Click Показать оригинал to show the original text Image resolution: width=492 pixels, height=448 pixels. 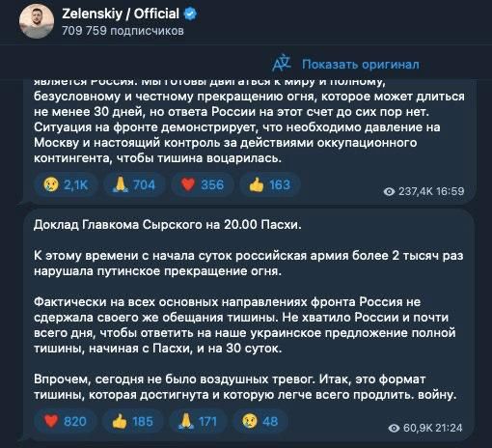361,65
